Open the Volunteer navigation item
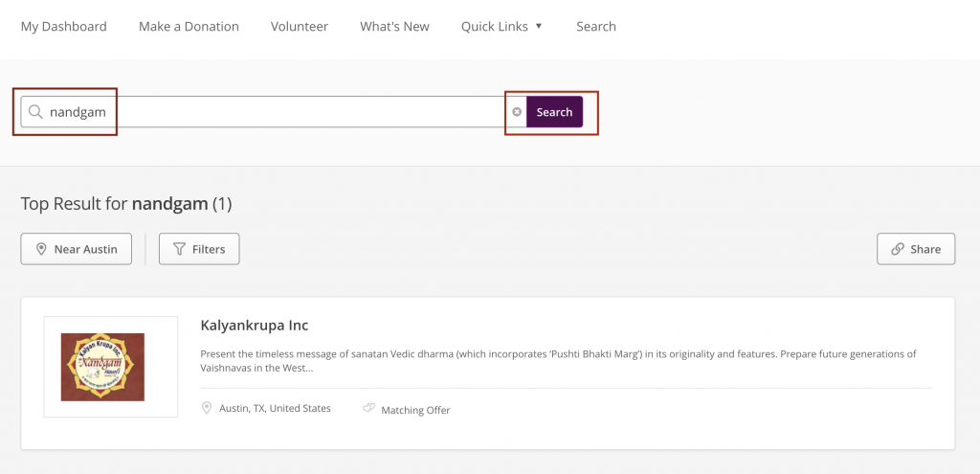Screen dimensions: 980x474 pos(300,26)
